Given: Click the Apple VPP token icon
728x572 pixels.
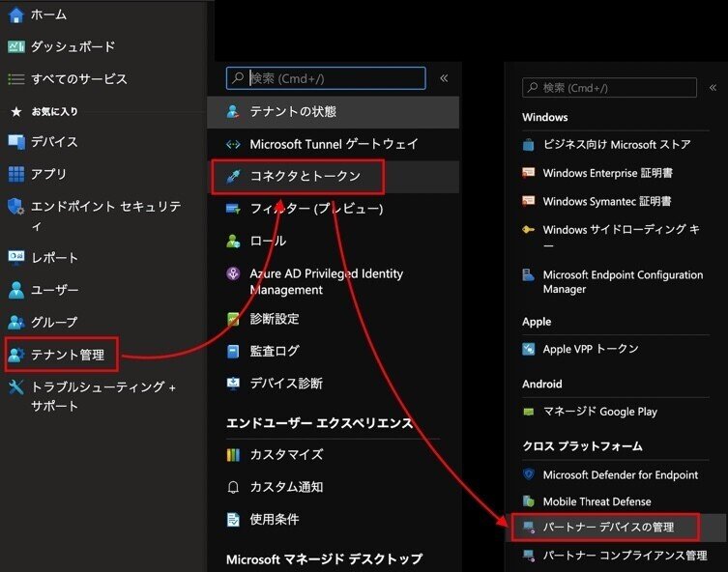Looking at the screenshot, I should [529, 349].
